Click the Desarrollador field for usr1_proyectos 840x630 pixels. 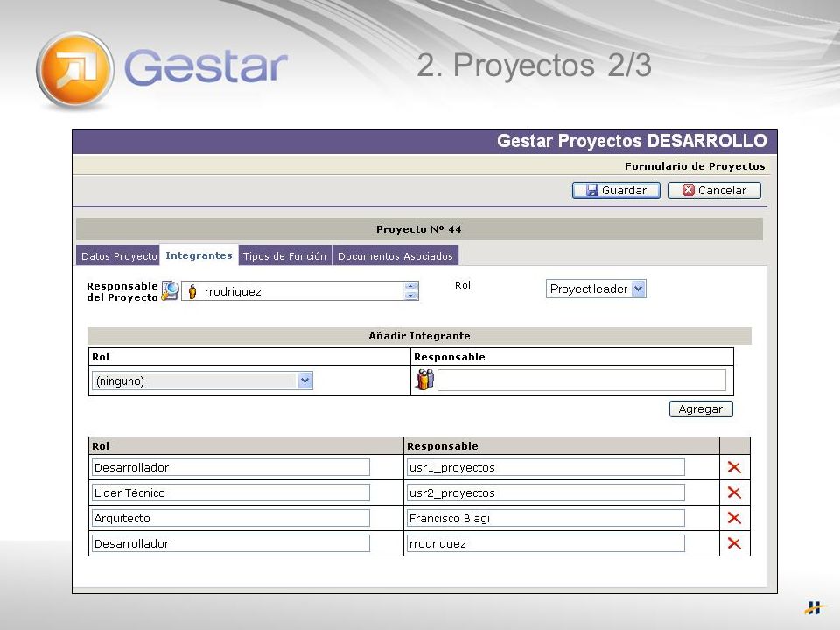[231, 467]
